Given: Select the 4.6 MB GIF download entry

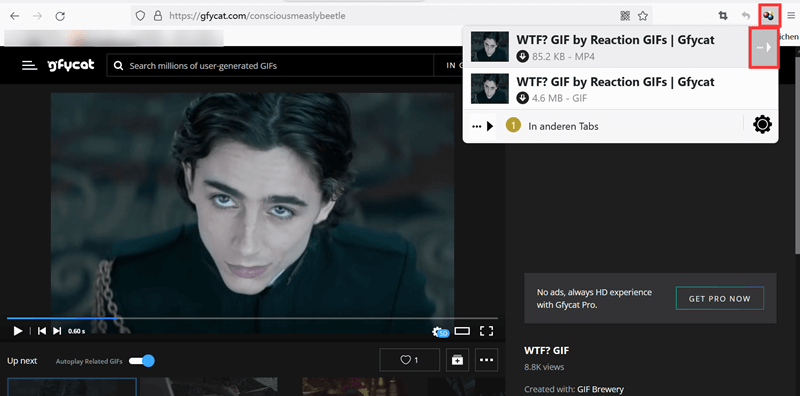Looking at the screenshot, I should click(620, 89).
